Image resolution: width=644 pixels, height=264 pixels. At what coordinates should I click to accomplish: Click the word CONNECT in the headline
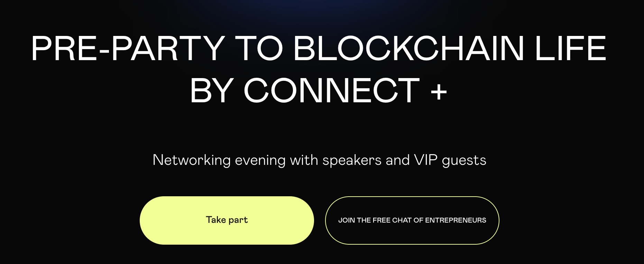[x=332, y=91]
